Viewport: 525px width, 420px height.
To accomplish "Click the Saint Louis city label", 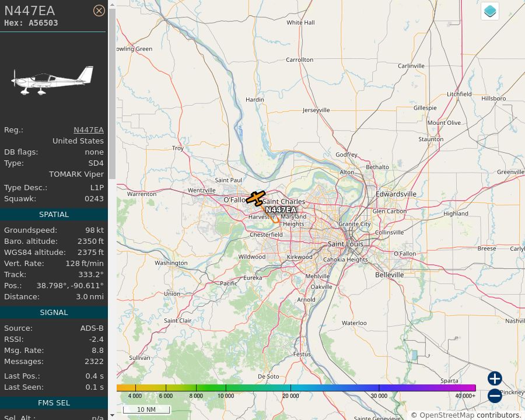I will (x=345, y=244).
